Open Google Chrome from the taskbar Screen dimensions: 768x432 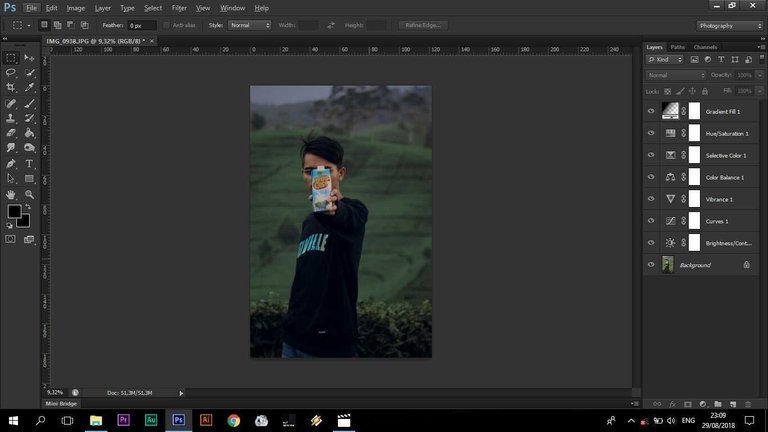coord(234,420)
